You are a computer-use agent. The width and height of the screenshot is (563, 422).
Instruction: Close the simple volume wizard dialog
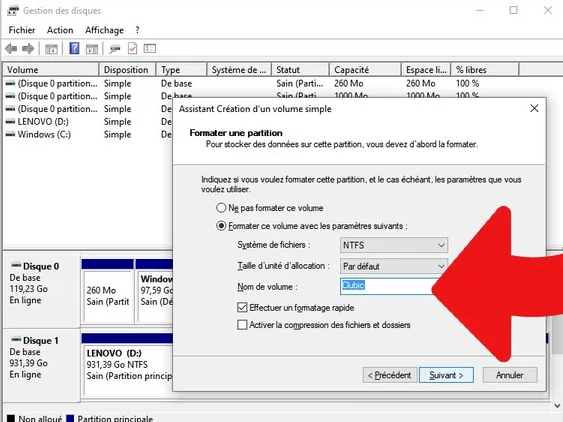534,108
